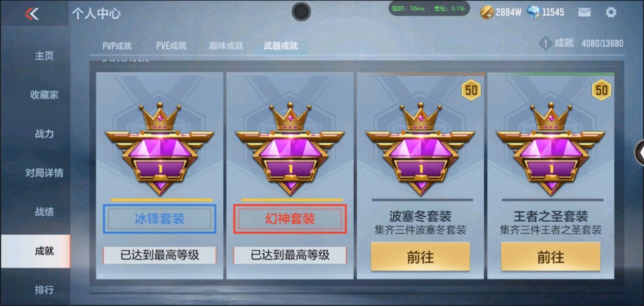This screenshot has height=306, width=644.
Task: Open settings gear icon
Action: 611,12
